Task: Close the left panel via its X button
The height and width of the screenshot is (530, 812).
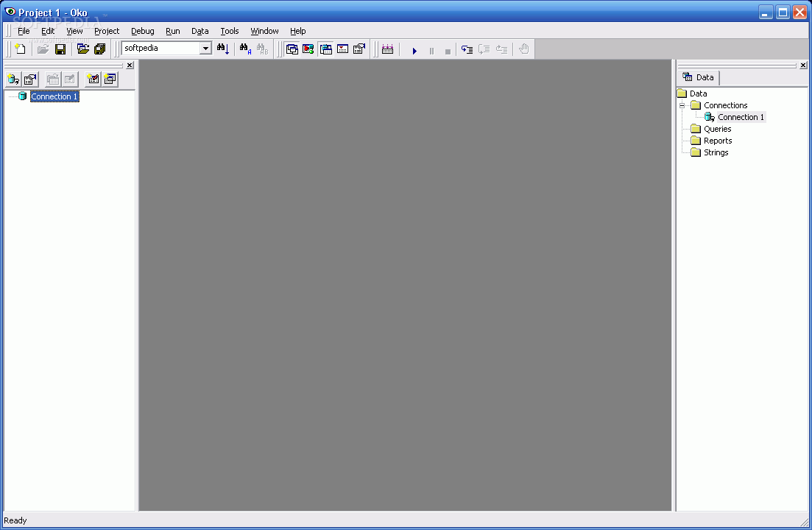Action: [130, 65]
